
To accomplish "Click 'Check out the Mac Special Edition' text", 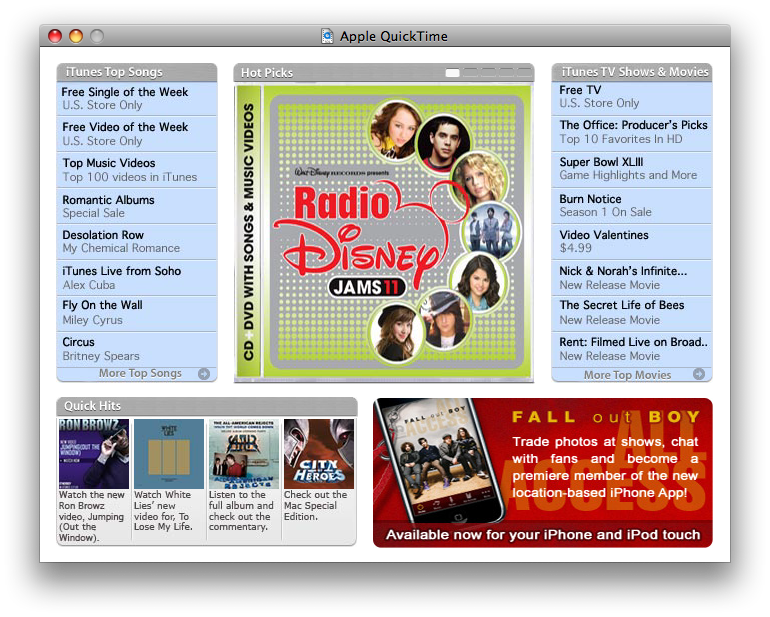I will 315,505.
